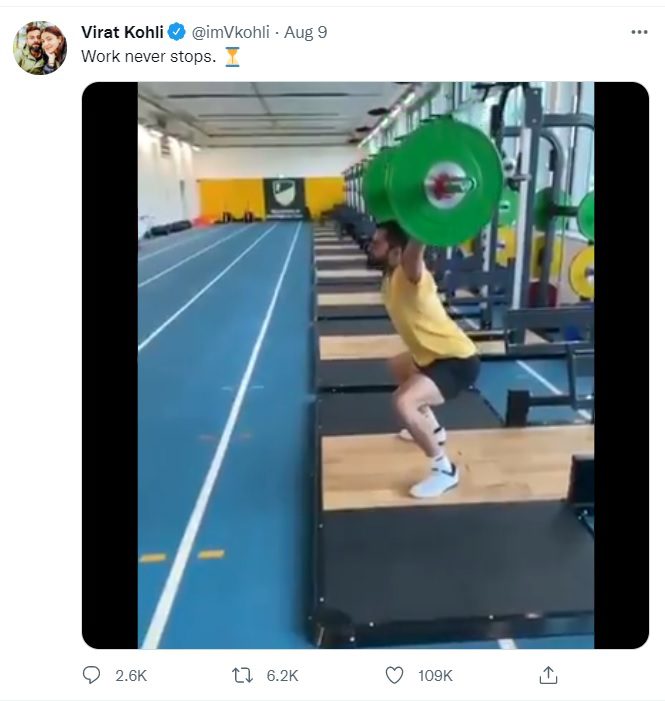Open the three-dot more options menu
This screenshot has height=701, width=665.
(639, 32)
